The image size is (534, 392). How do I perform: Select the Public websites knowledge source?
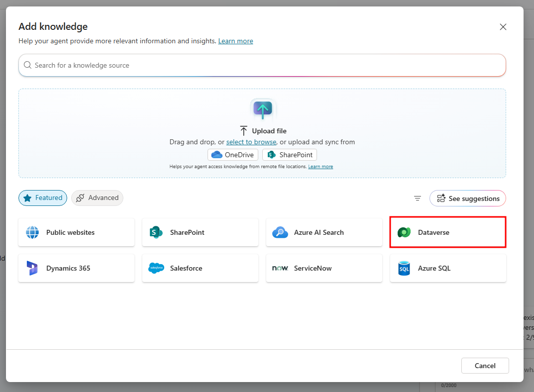76,232
